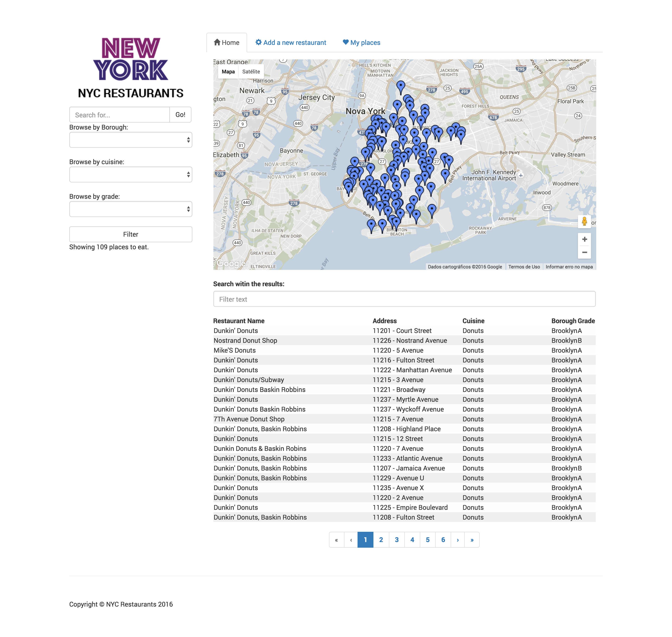This screenshot has height=637, width=672.
Task: Go to results page 3
Action: click(396, 540)
